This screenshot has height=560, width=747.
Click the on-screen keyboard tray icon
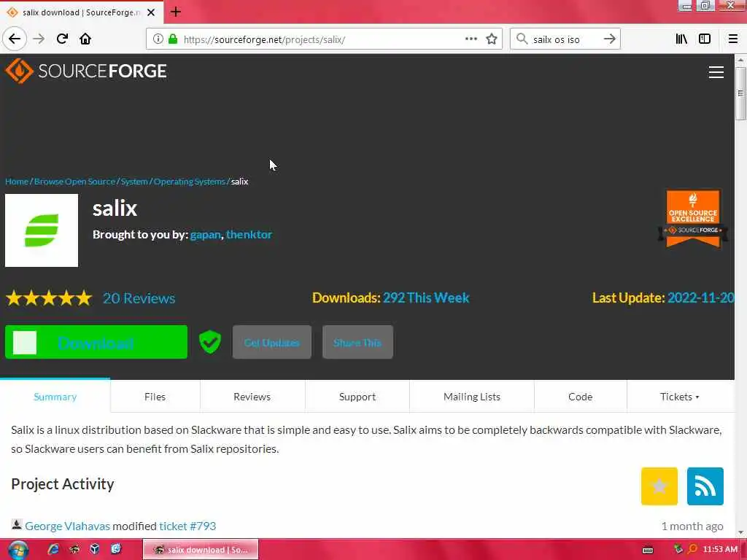click(648, 550)
